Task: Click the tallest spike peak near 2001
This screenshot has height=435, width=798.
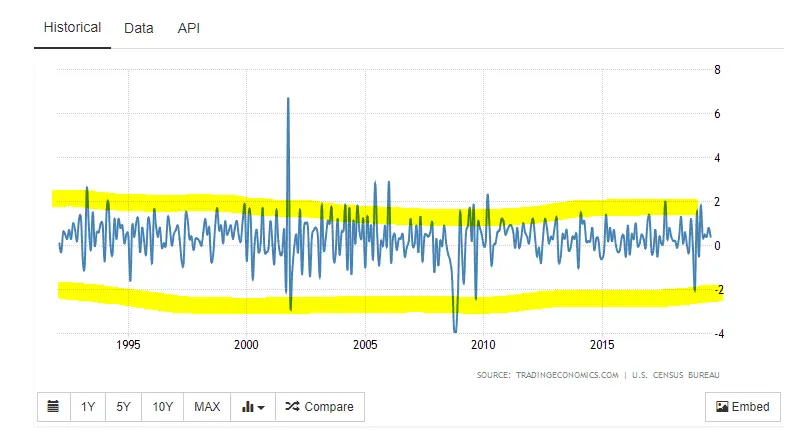Action: point(288,99)
